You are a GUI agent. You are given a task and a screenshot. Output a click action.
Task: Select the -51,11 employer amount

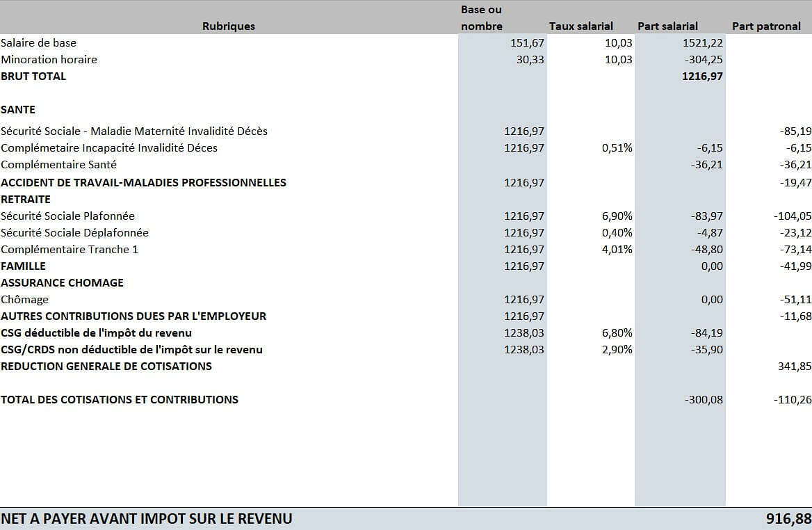[x=795, y=300]
